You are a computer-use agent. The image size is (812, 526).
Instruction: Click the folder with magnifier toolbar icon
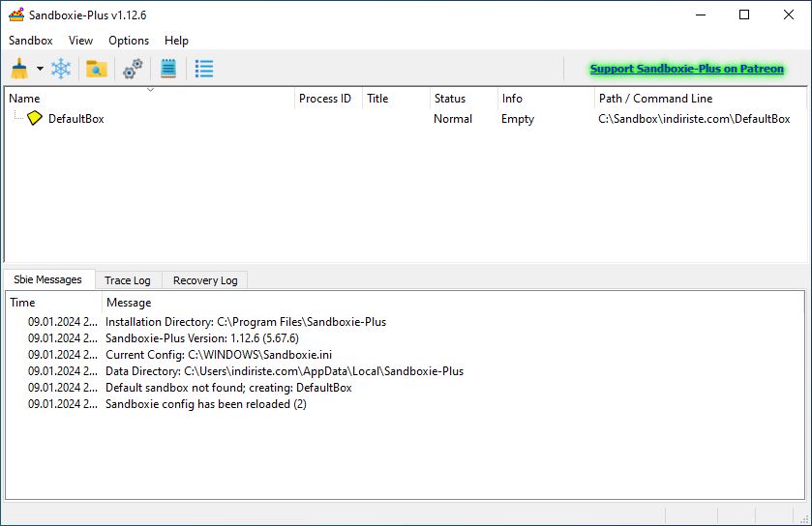pos(97,69)
